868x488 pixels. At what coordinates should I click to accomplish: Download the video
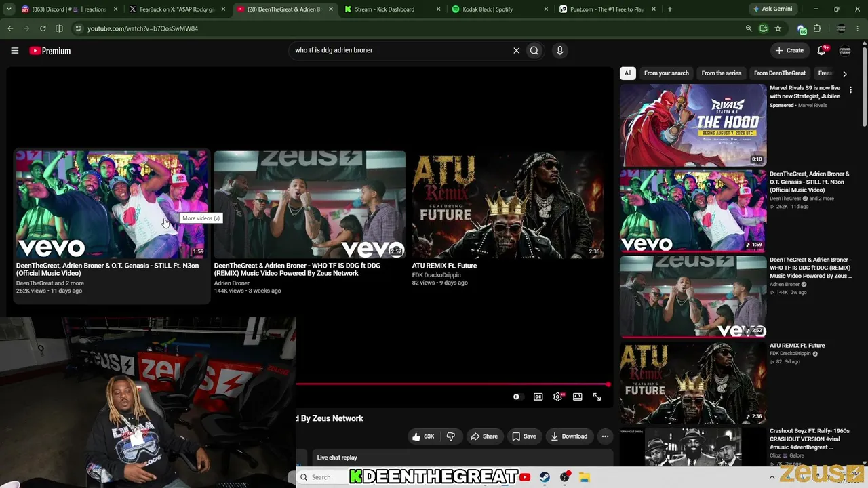pyautogui.click(x=569, y=436)
